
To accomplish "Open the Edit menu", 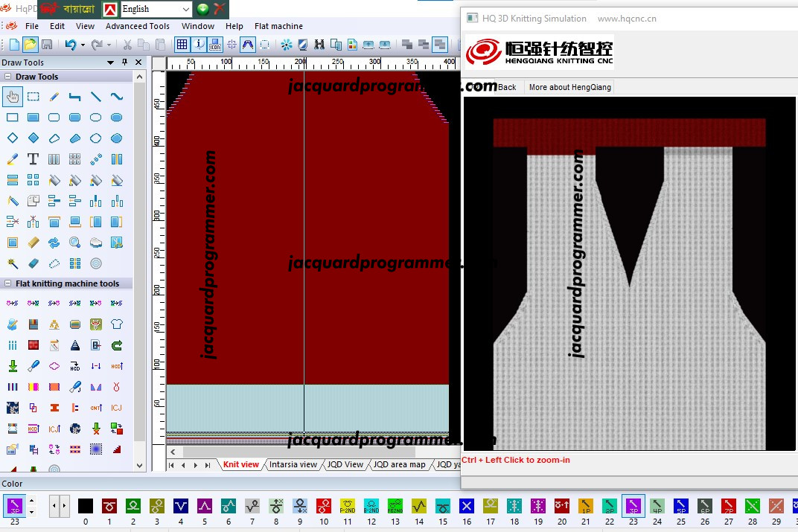I will tap(57, 26).
